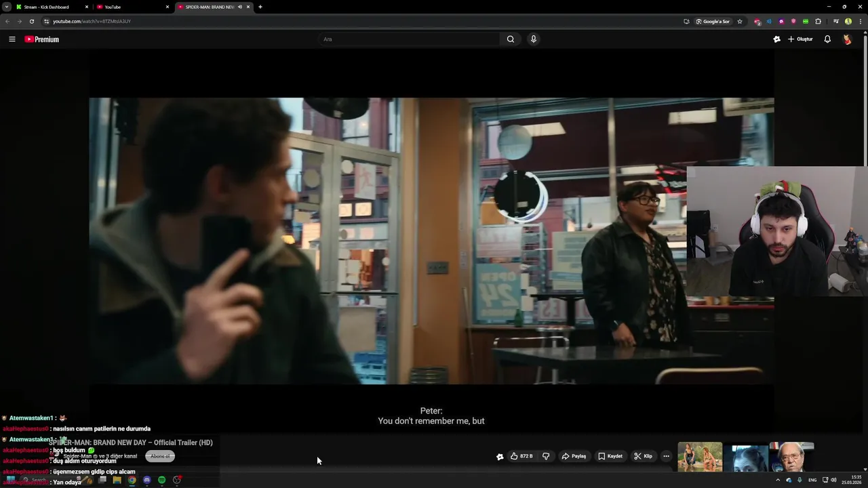Save the video with Kaydet button
Image resolution: width=868 pixels, height=488 pixels.
(x=610, y=456)
